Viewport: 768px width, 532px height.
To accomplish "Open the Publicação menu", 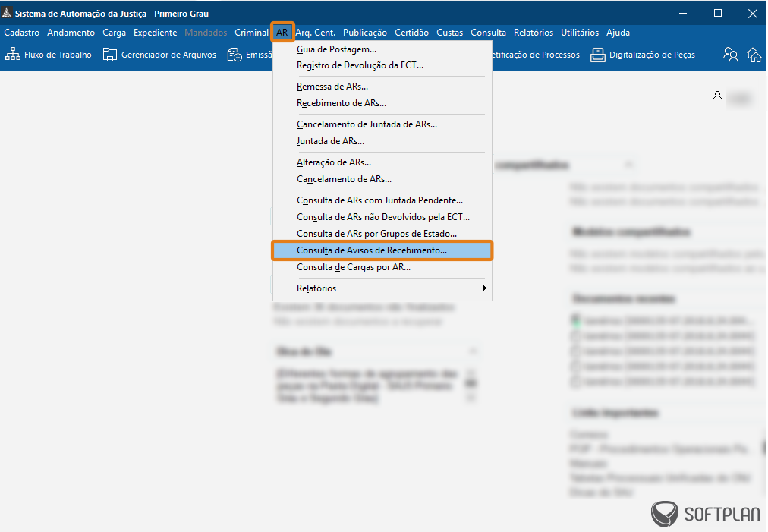I will 365,33.
